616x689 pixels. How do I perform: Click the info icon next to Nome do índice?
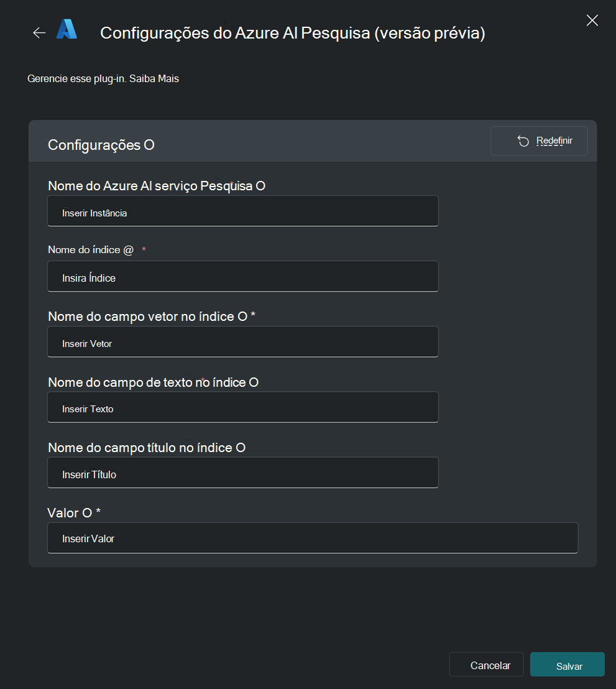pyautogui.click(x=128, y=250)
